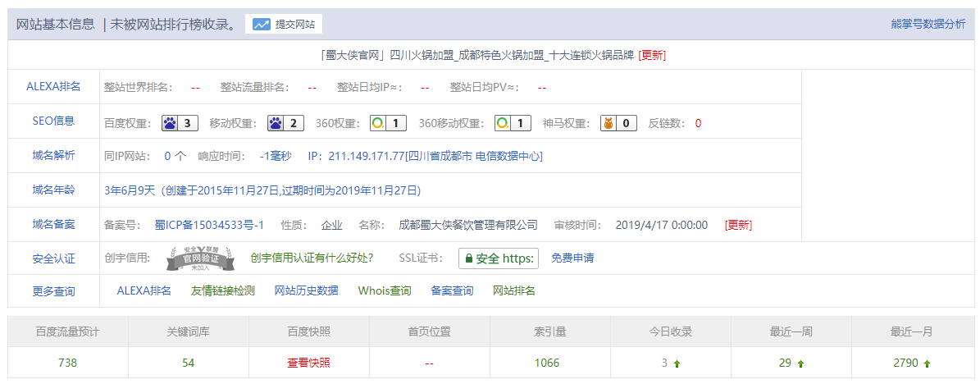
Task: Click the 神马权重 horse icon
Action: coord(609,123)
